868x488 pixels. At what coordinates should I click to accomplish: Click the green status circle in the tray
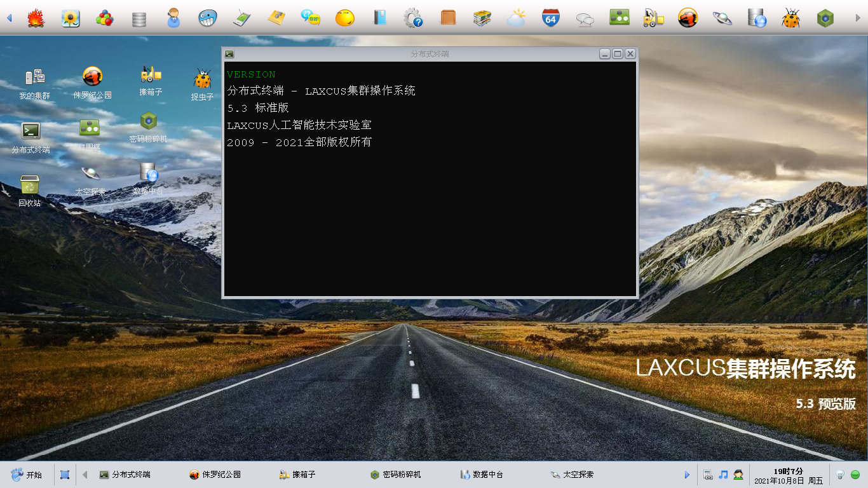point(857,474)
